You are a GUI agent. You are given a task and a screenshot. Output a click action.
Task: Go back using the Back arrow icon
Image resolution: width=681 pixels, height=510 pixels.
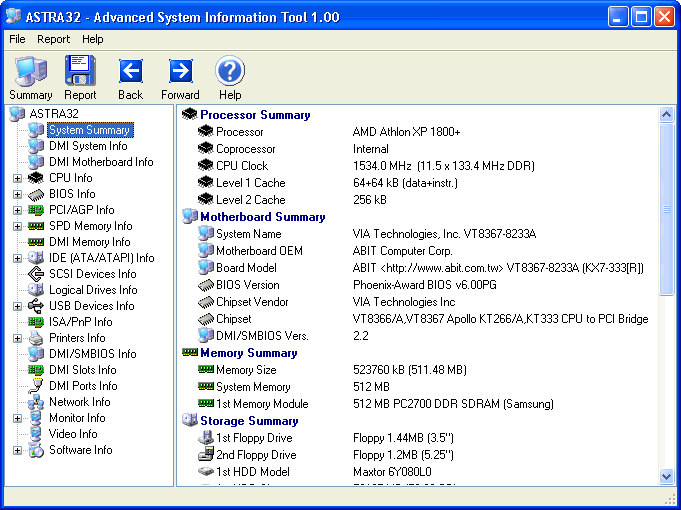point(130,71)
